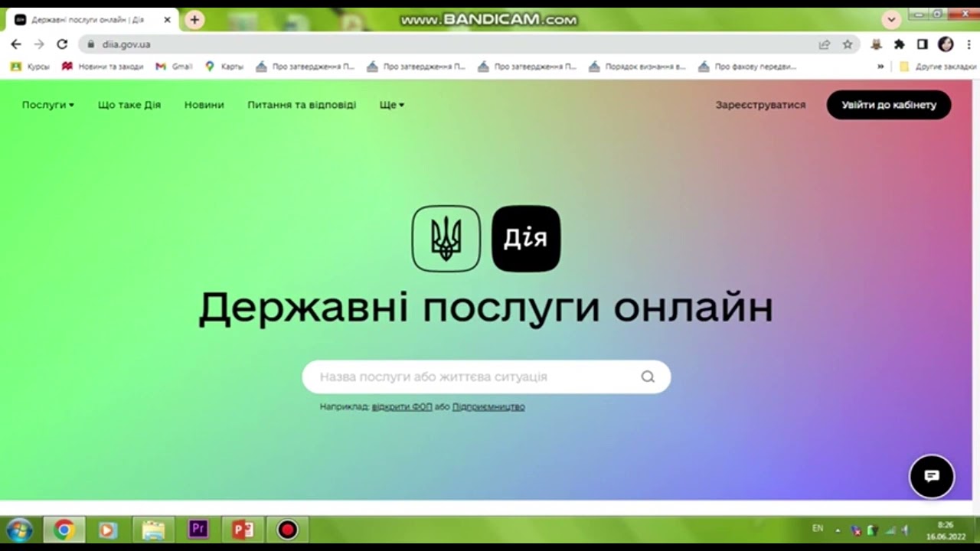980x551 pixels.
Task: Click the Chrome taskbar icon
Action: coord(64,530)
